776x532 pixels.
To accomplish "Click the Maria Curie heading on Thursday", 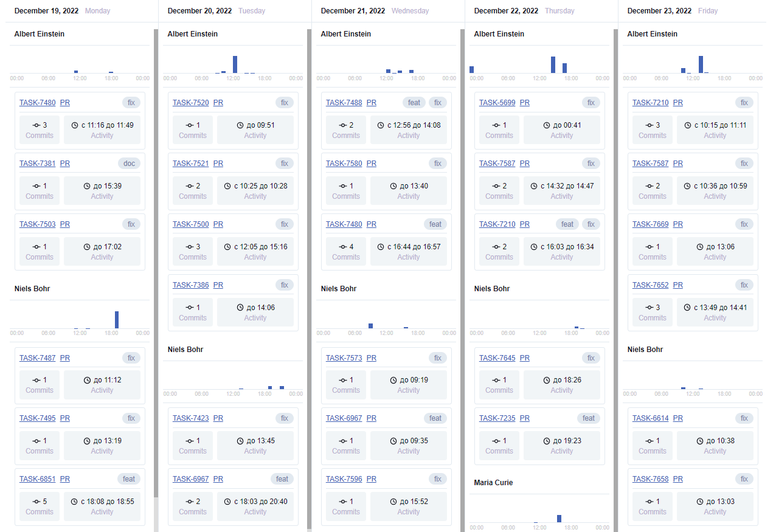I will pos(493,483).
